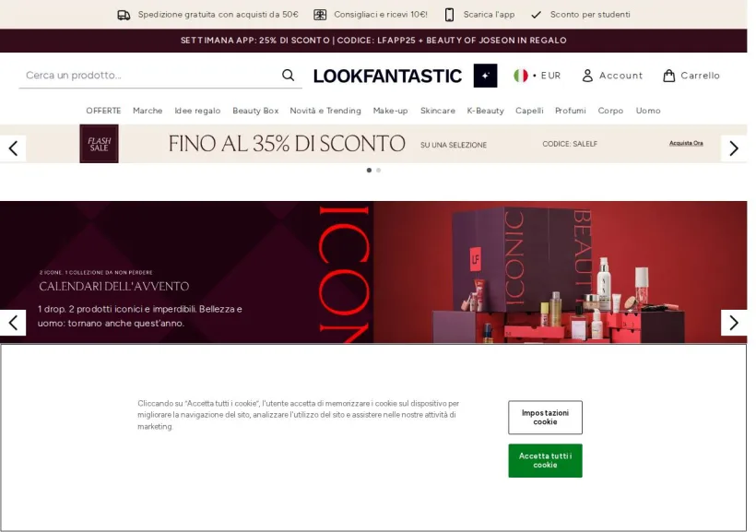Open the Beauty Box menu

(x=255, y=111)
